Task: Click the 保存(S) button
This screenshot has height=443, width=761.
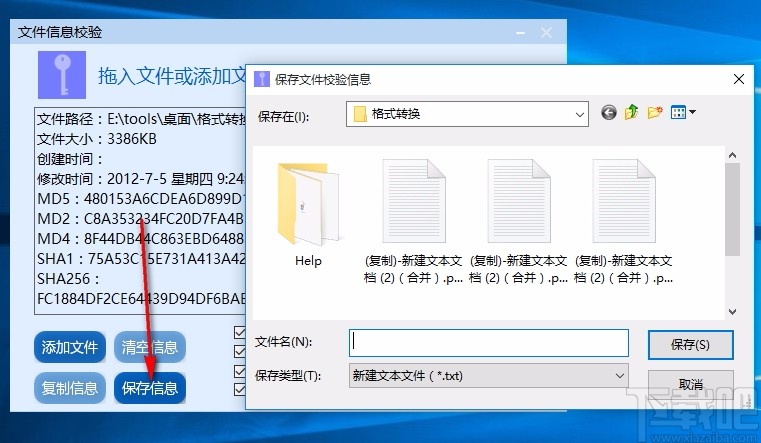Action: [x=690, y=345]
